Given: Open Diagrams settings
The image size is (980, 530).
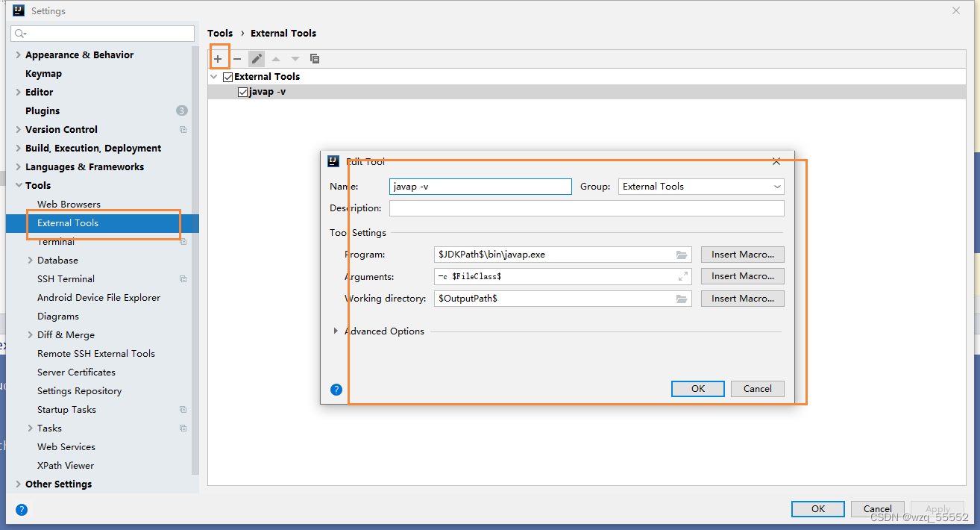Looking at the screenshot, I should click(58, 317).
